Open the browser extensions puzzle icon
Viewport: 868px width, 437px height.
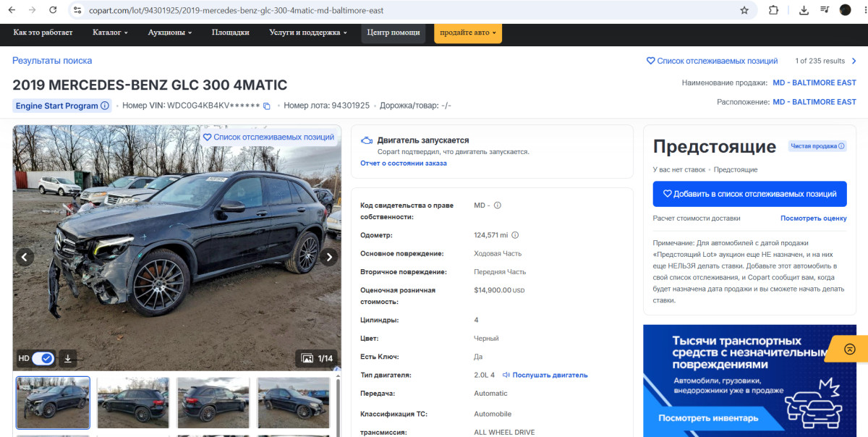tap(773, 10)
